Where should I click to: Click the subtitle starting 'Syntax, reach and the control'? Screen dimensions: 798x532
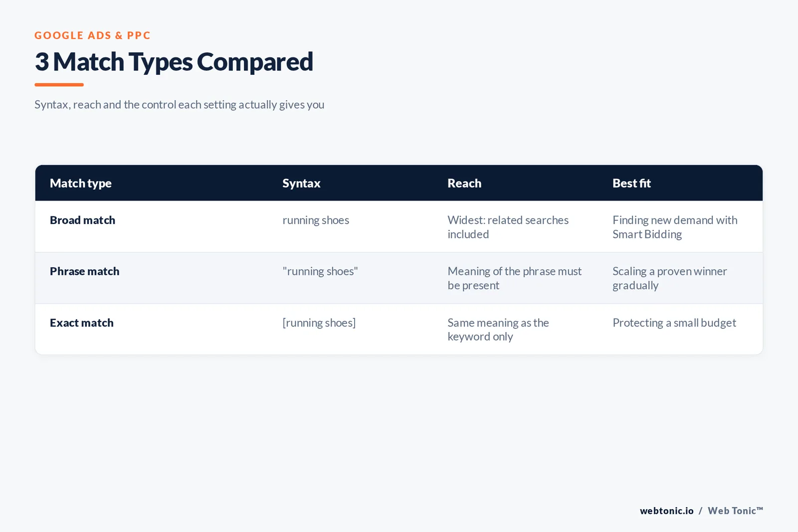coord(179,105)
